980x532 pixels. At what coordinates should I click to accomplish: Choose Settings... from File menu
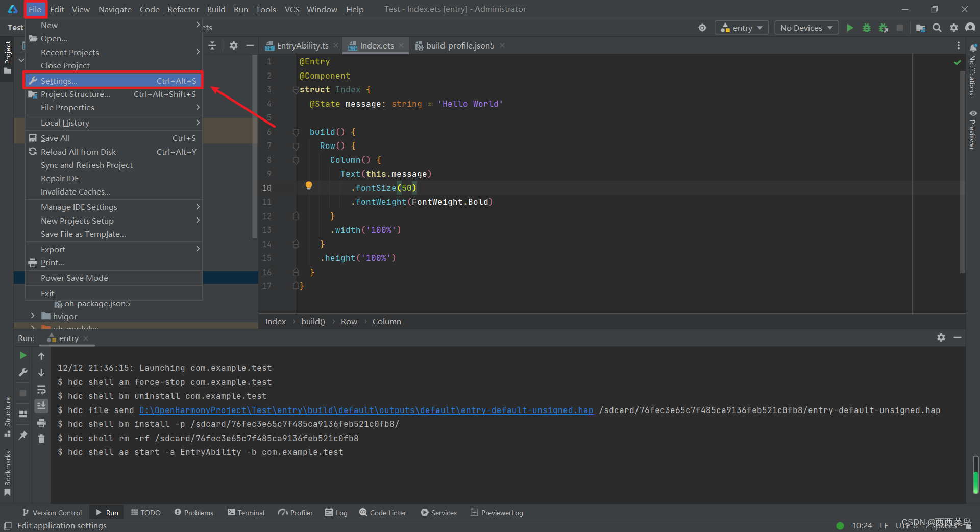click(x=114, y=81)
